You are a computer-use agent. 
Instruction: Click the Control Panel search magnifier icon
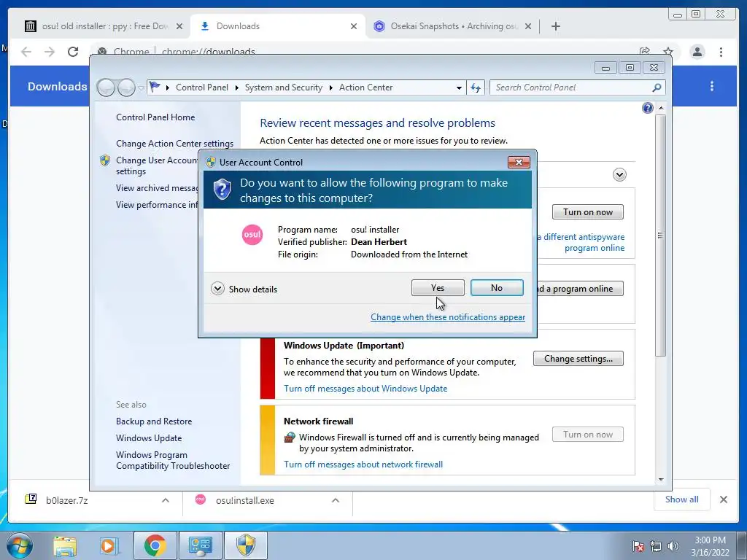tap(657, 87)
